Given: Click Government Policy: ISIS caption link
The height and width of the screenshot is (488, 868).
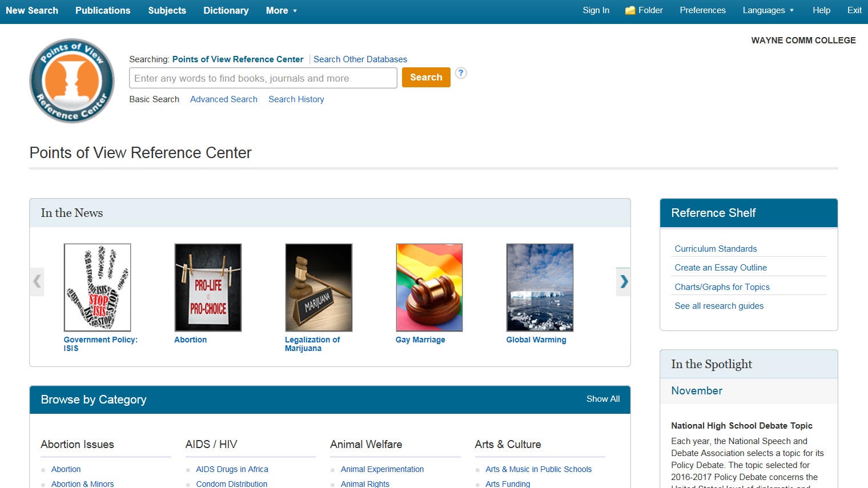Looking at the screenshot, I should click(101, 344).
